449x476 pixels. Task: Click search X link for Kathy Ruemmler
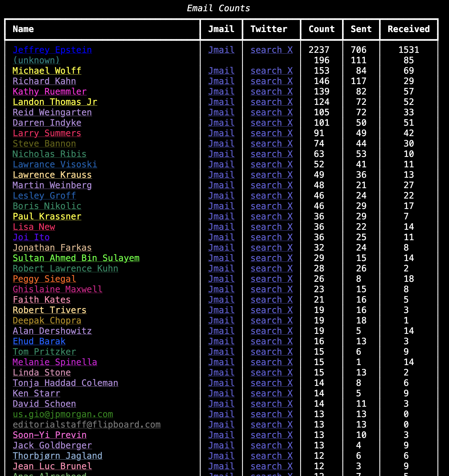(272, 91)
